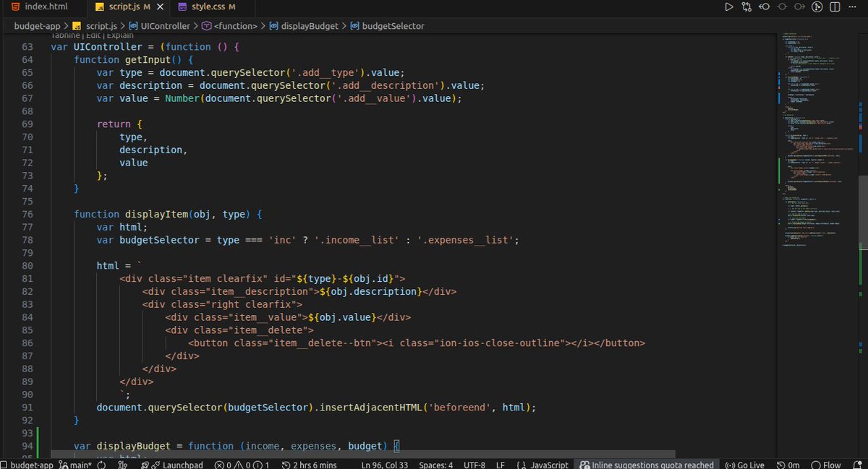Toggle the inline suggestions quota notice
The image size is (868, 469).
coord(647,464)
